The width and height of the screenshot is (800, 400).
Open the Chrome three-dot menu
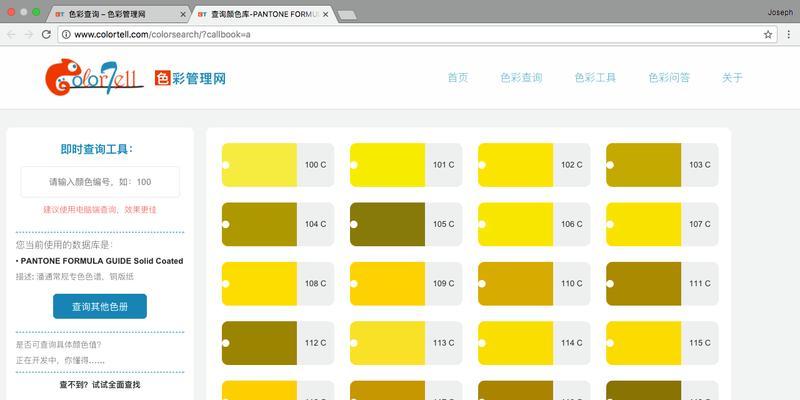tap(788, 35)
